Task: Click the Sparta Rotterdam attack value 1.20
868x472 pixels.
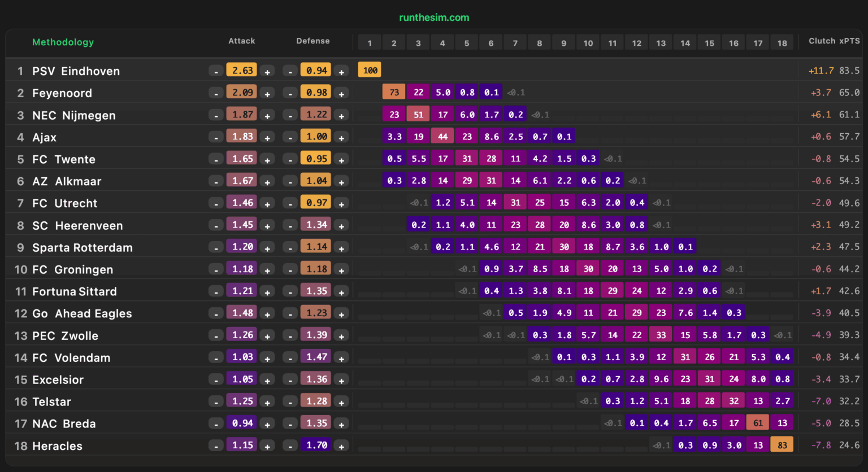Action: coord(242,247)
